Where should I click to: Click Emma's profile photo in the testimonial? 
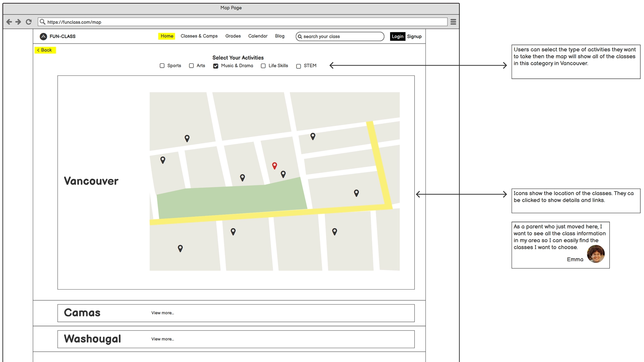coord(596,254)
